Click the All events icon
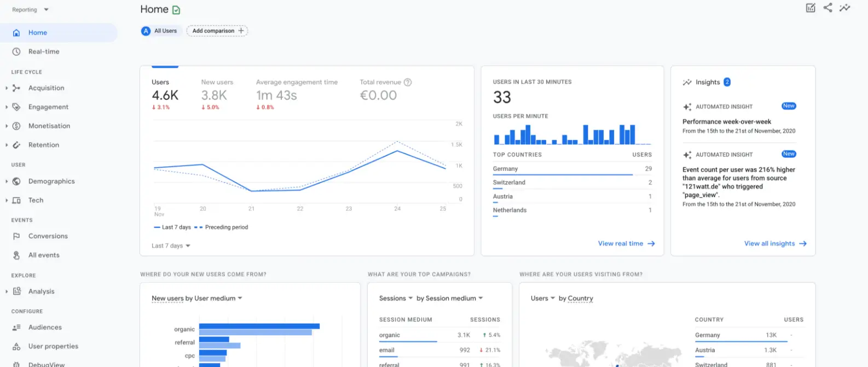 (16, 255)
